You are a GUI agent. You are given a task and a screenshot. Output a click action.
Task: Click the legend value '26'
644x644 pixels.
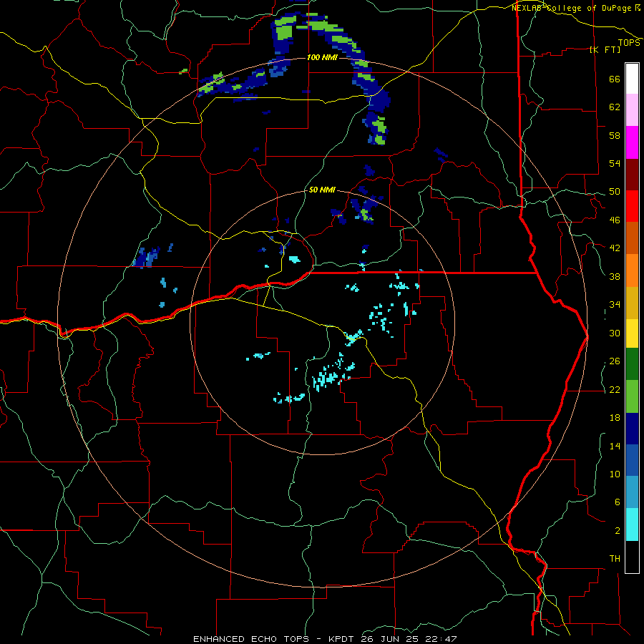[x=615, y=361]
